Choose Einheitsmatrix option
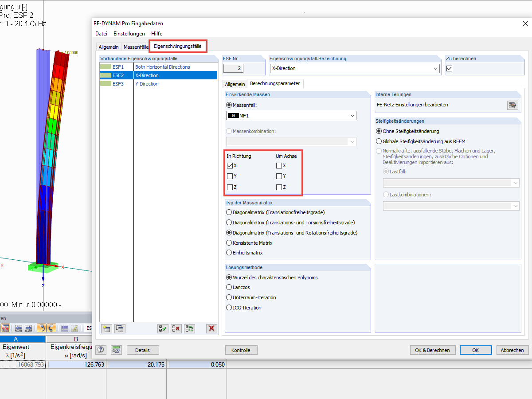Image resolution: width=532 pixels, height=399 pixels. pos(229,253)
